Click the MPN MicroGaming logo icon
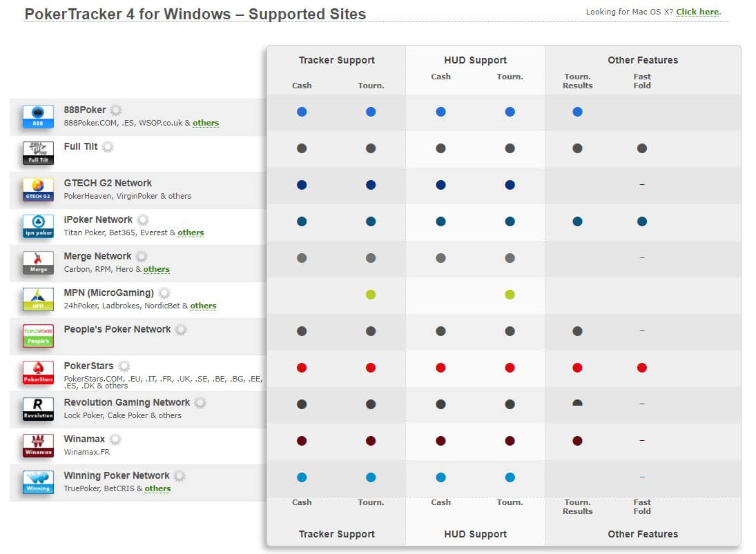756x554 pixels. (38, 299)
